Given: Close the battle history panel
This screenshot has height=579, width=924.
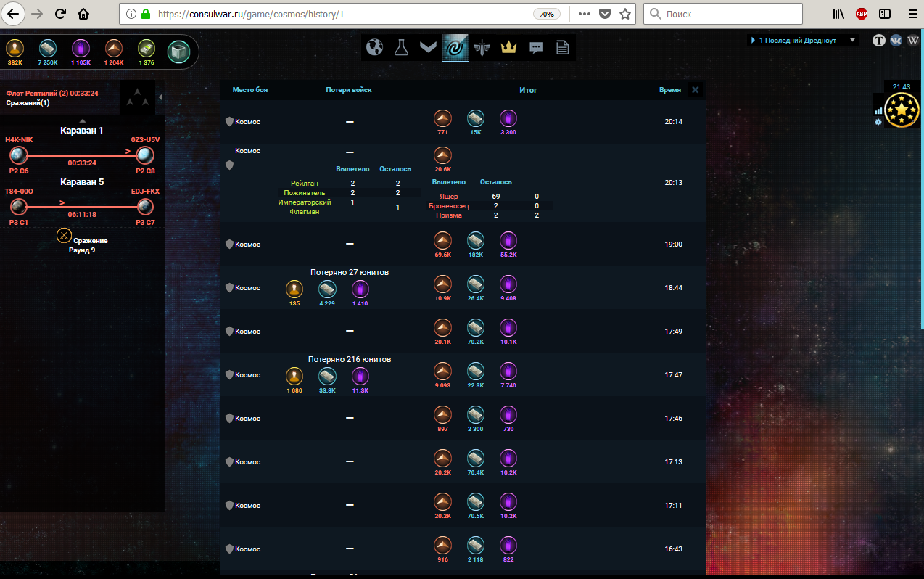Looking at the screenshot, I should (695, 90).
